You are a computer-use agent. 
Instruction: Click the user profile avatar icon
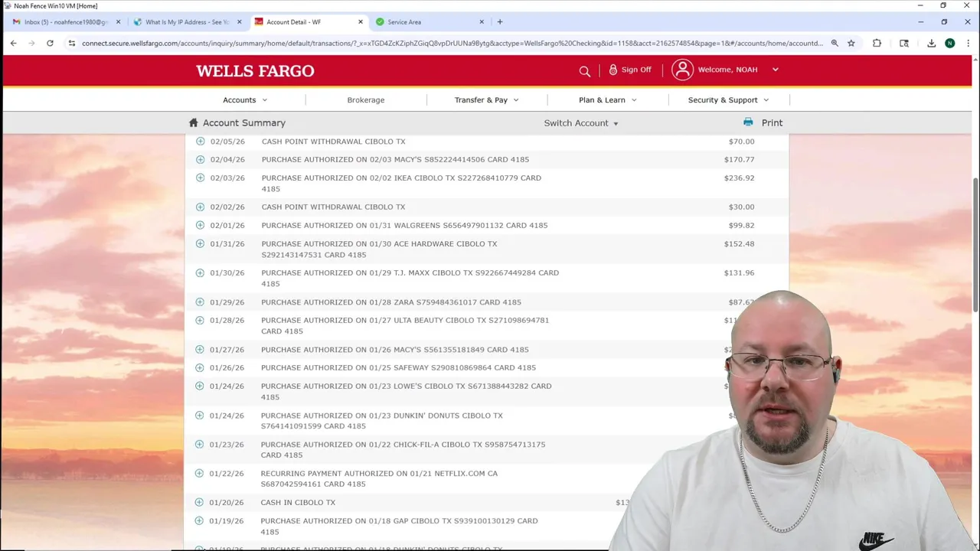682,70
